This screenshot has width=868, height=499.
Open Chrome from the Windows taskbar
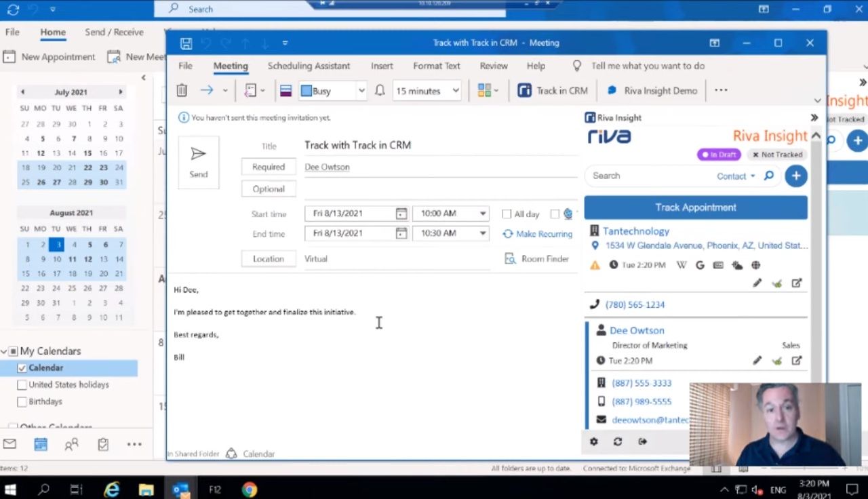click(x=250, y=489)
